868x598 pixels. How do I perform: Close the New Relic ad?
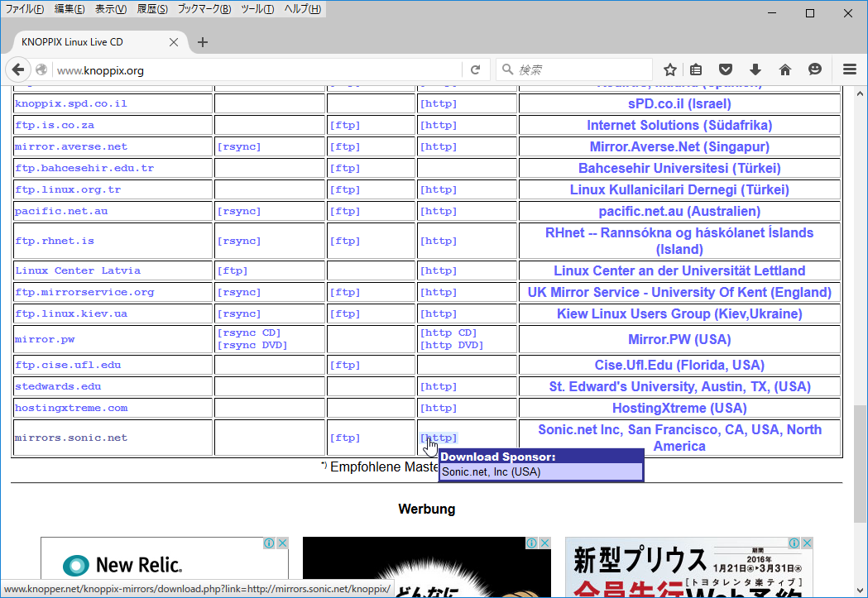(x=282, y=543)
